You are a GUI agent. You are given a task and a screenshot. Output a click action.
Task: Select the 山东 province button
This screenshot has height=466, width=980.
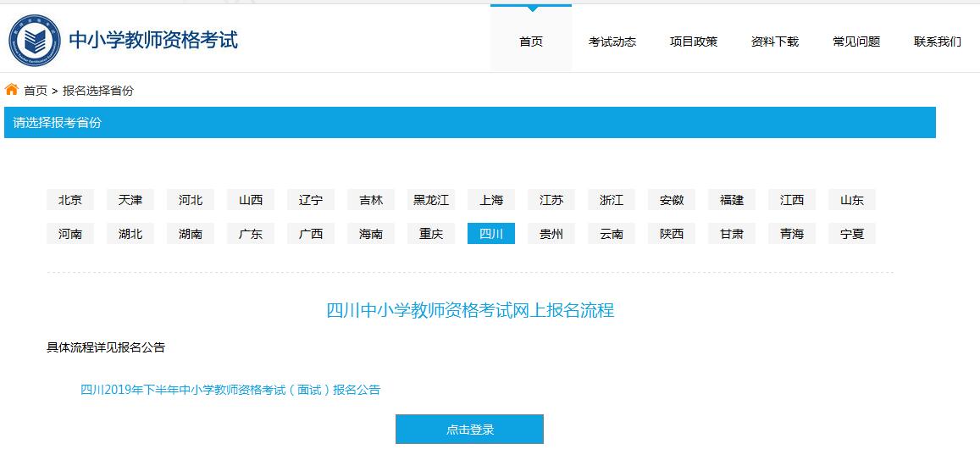pyautogui.click(x=852, y=200)
